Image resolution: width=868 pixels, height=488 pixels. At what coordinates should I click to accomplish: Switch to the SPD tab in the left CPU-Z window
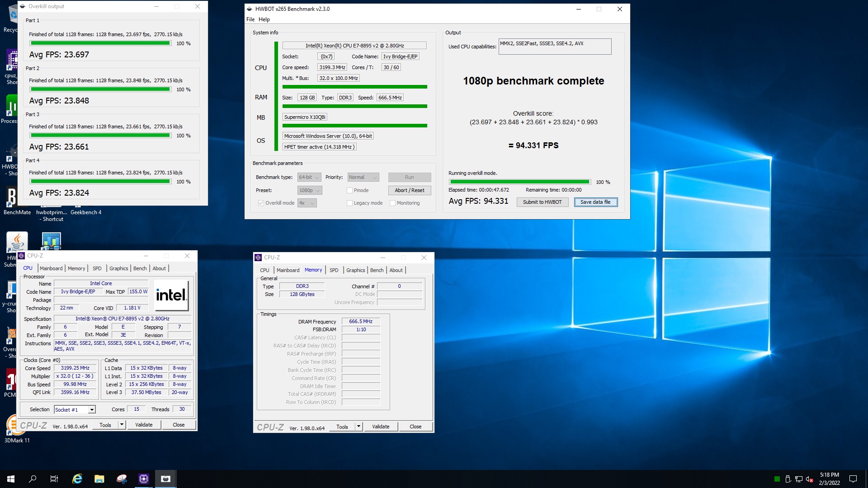[x=97, y=268]
